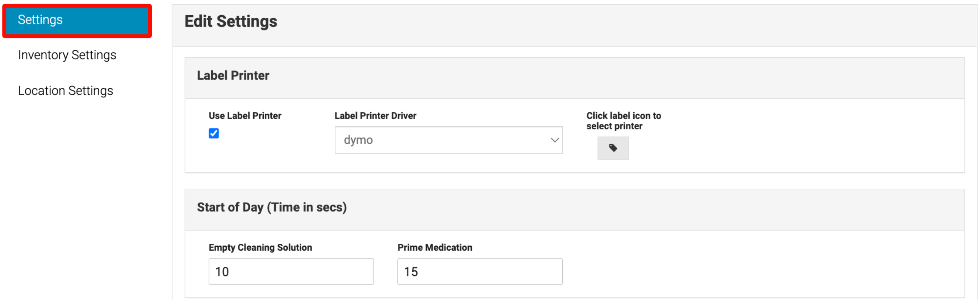Screen dimensions: 980x300
Task: Click the value 15 in prime medication box
Action: [411, 272]
